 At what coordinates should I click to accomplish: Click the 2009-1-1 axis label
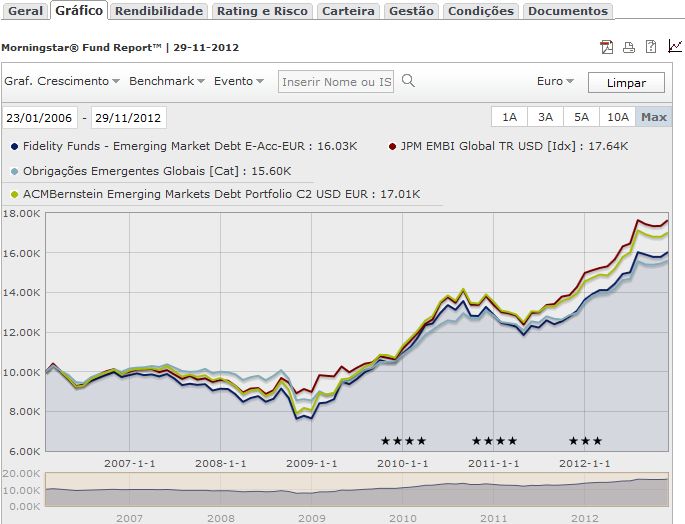point(311,463)
